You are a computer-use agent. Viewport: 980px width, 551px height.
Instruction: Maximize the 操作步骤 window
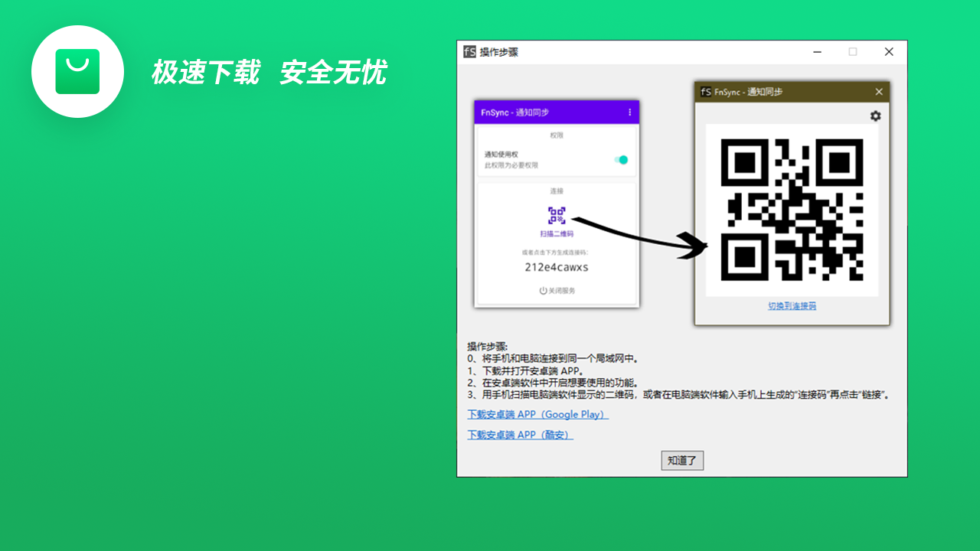pyautogui.click(x=853, y=52)
